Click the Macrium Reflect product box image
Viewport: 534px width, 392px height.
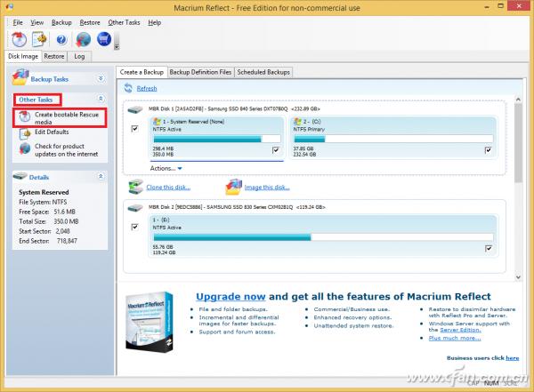[150, 323]
